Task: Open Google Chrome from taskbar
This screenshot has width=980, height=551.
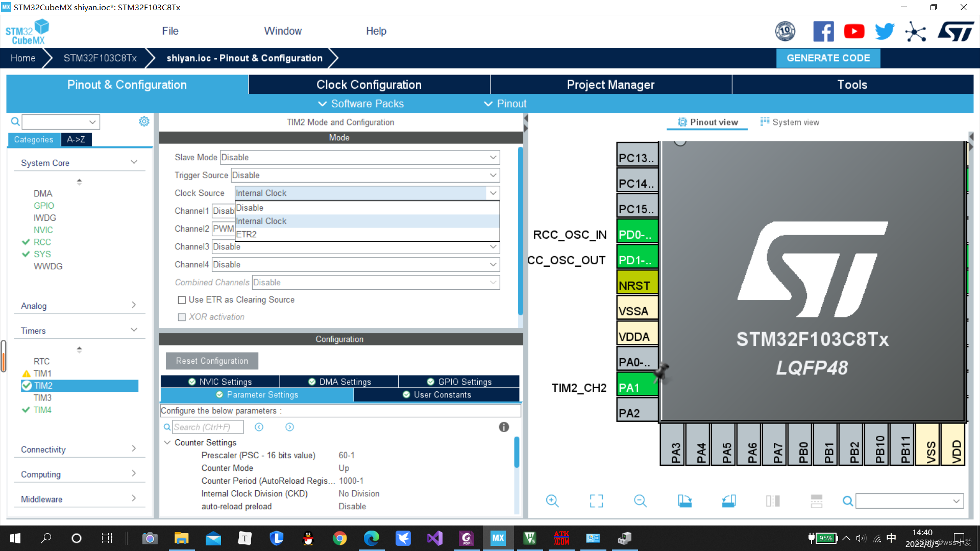Action: coord(339,538)
